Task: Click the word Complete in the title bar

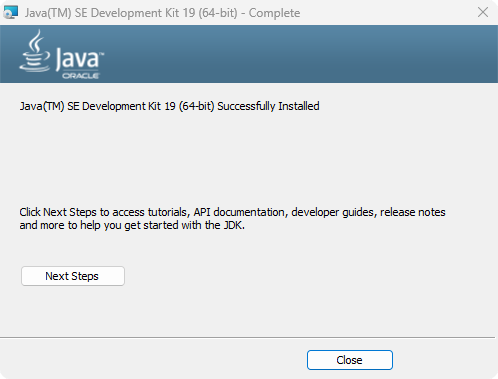Action: tap(274, 13)
